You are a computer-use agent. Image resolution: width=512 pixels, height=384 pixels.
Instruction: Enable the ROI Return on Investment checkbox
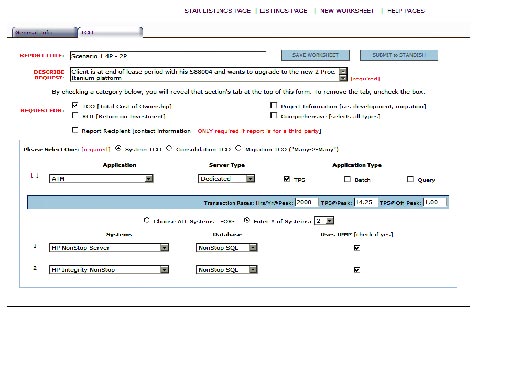click(75, 115)
